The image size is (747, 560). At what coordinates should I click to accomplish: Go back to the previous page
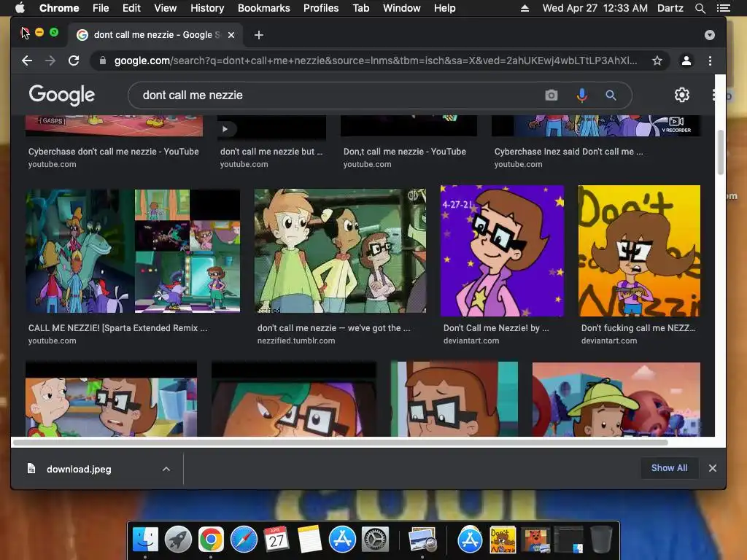tap(27, 61)
